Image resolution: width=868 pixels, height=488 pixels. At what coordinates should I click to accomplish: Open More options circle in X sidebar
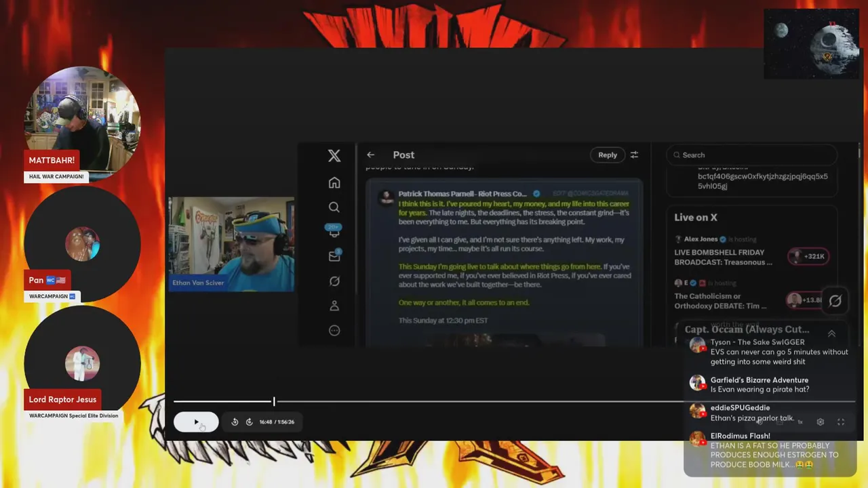pos(334,330)
